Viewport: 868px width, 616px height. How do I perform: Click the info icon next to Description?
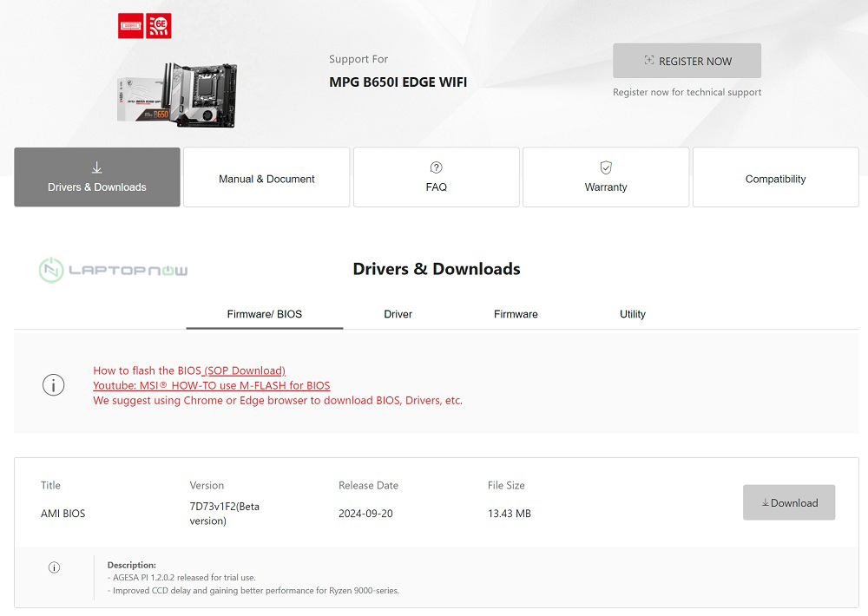54,567
